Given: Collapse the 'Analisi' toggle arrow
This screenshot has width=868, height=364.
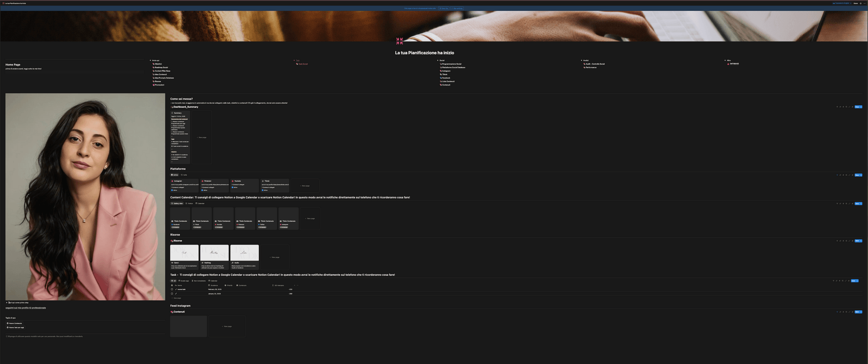Looking at the screenshot, I should coord(581,61).
